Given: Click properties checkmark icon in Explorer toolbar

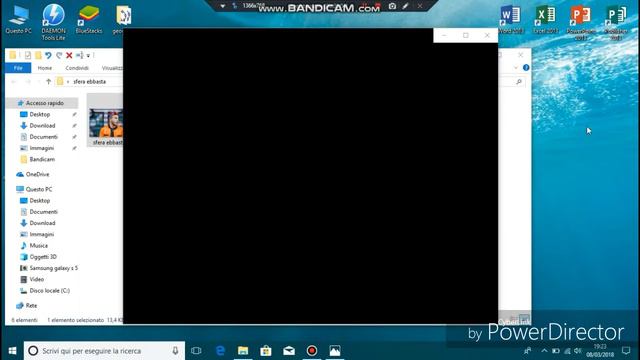Looking at the screenshot, I should coord(27,55).
